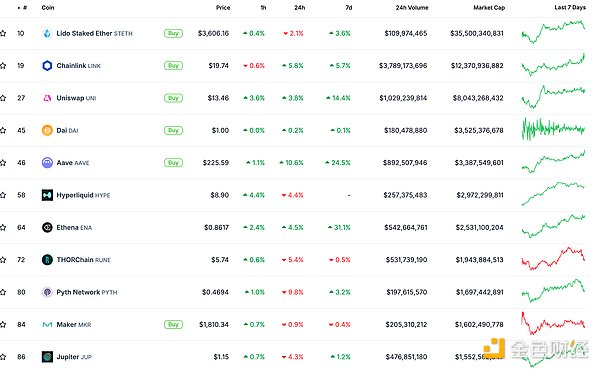Screen dimensions: 600x370
Task: Toggle the Aave watchlist star
Action: (x=3, y=163)
